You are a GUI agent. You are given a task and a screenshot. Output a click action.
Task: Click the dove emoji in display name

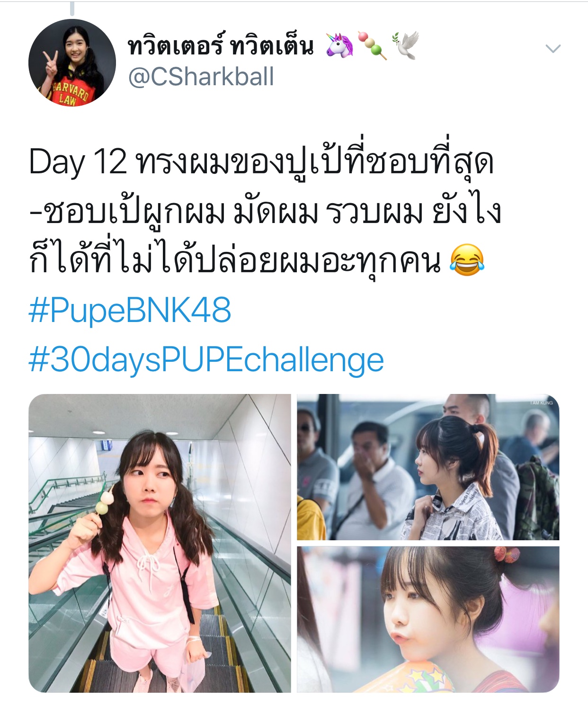(x=405, y=46)
